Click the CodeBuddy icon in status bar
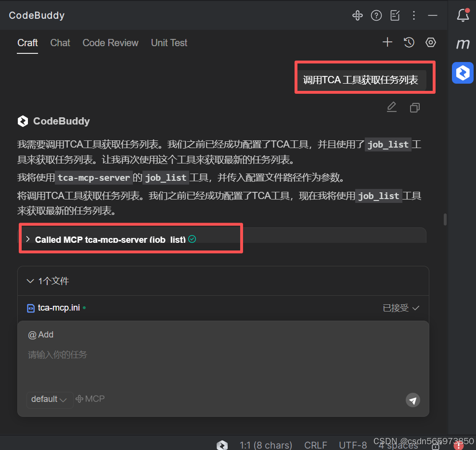Image resolution: width=476 pixels, height=450 pixels. pyautogui.click(x=222, y=445)
